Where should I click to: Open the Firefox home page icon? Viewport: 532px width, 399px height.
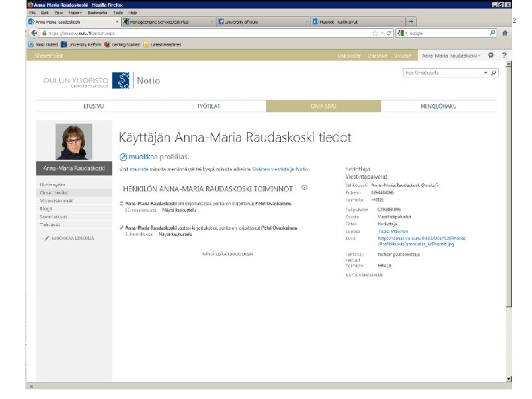tap(505, 33)
